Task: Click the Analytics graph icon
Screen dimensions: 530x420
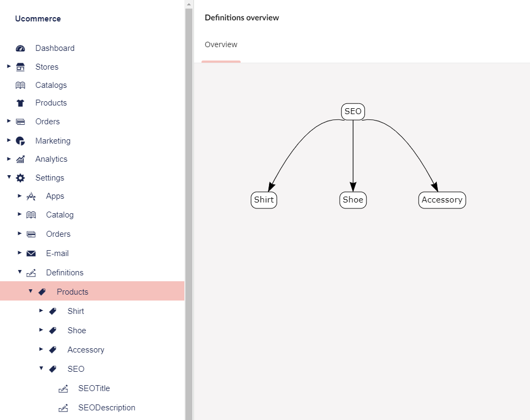Action: coord(20,159)
